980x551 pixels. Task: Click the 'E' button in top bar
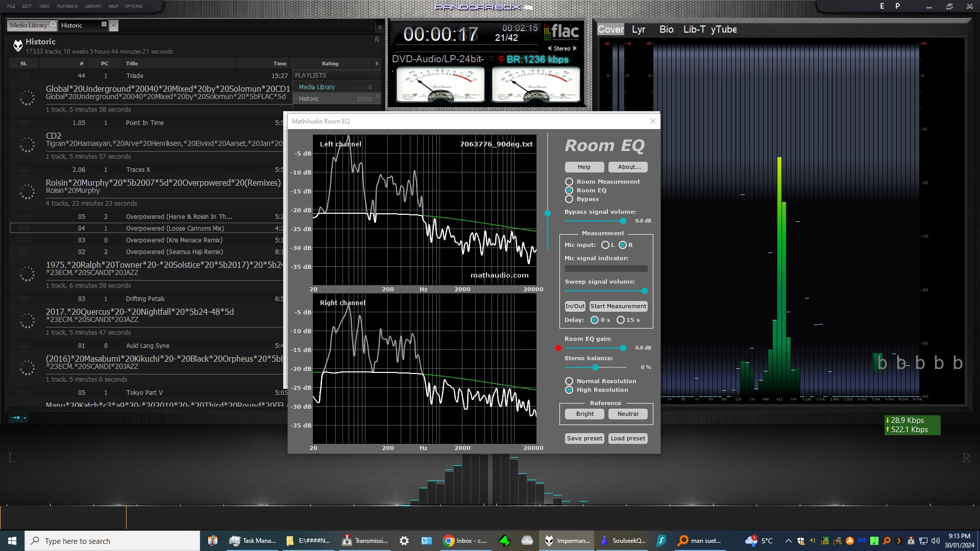click(882, 6)
